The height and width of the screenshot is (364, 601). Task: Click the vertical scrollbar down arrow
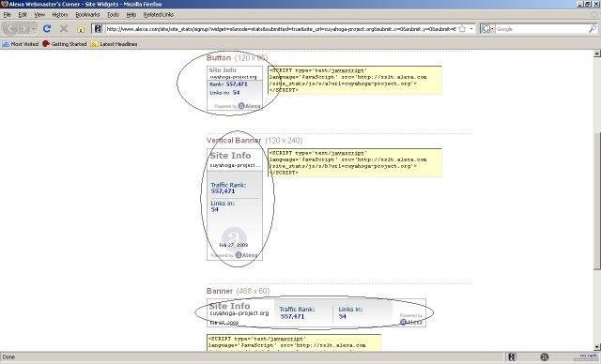(x=597, y=347)
